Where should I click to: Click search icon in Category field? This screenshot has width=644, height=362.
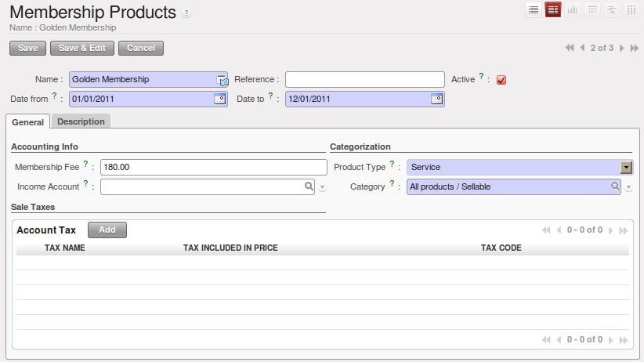tap(615, 186)
